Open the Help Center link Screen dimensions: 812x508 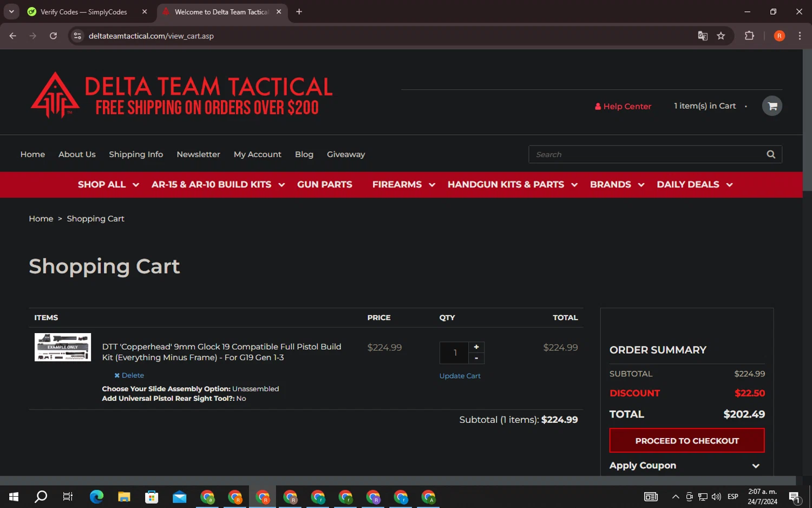pyautogui.click(x=623, y=106)
